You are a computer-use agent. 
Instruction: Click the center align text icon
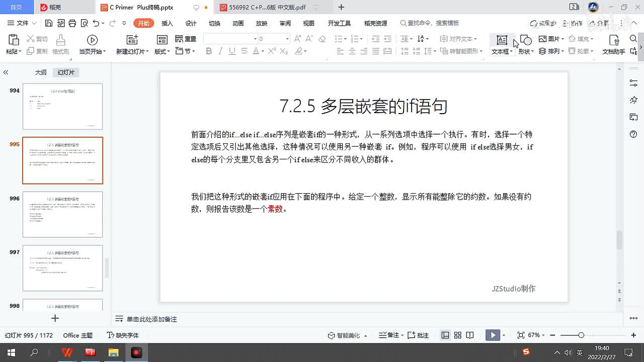click(352, 51)
